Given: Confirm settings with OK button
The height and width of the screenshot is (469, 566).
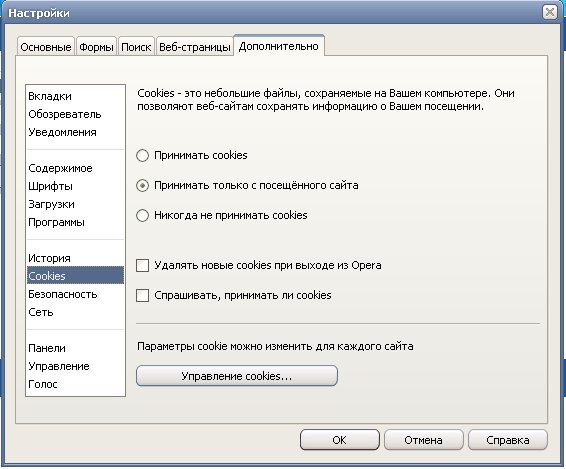Looking at the screenshot, I should coord(340,440).
